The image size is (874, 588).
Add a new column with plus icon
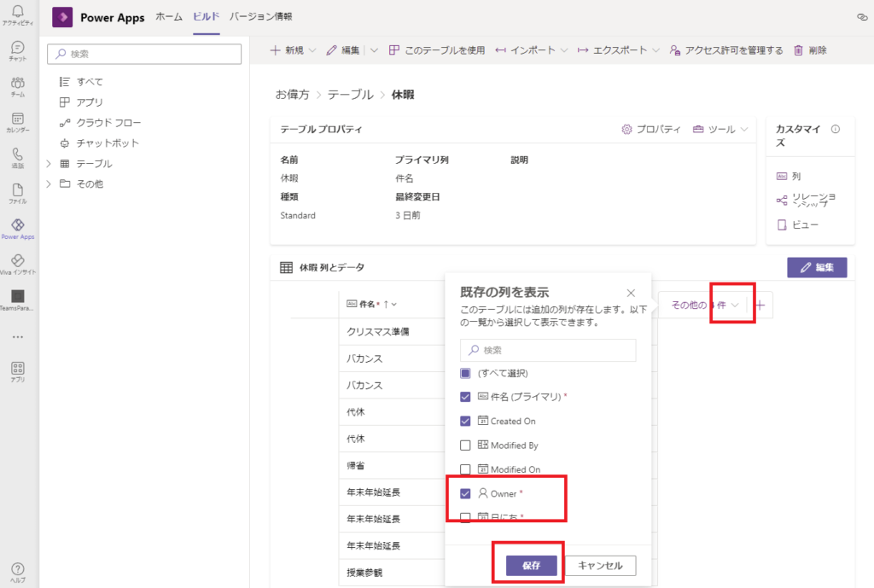click(x=760, y=305)
